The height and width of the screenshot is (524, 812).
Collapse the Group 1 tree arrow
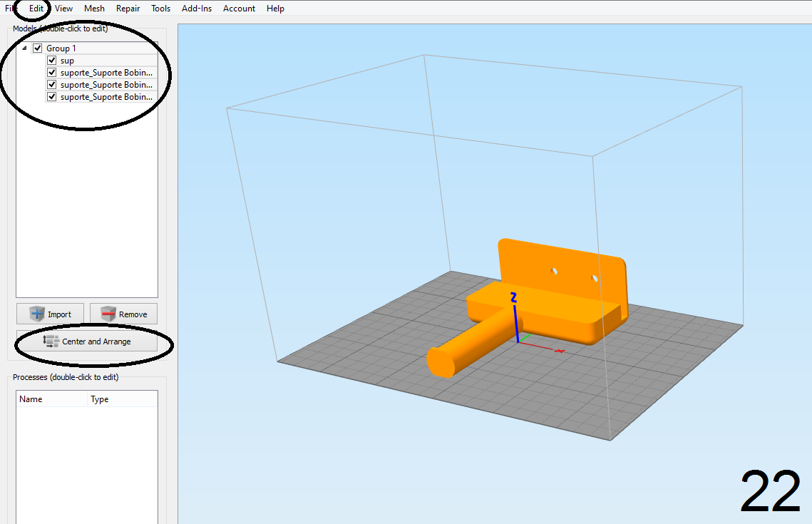point(25,48)
